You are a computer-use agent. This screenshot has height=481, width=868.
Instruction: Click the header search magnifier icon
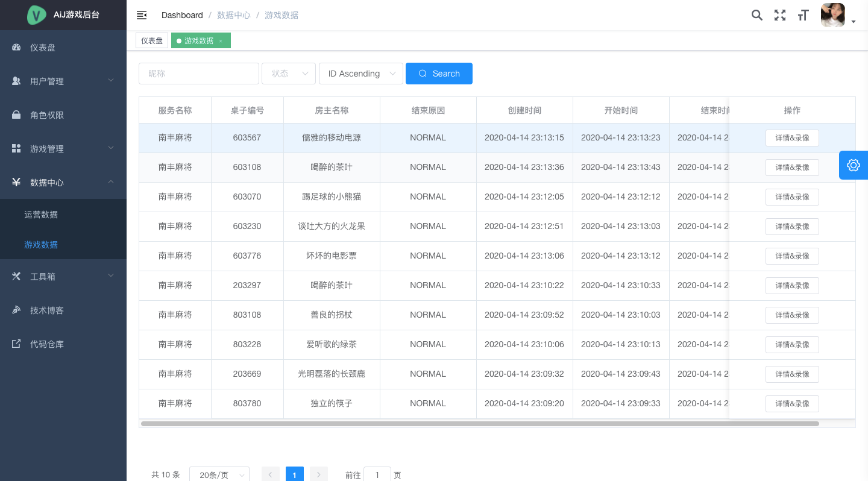click(x=756, y=15)
